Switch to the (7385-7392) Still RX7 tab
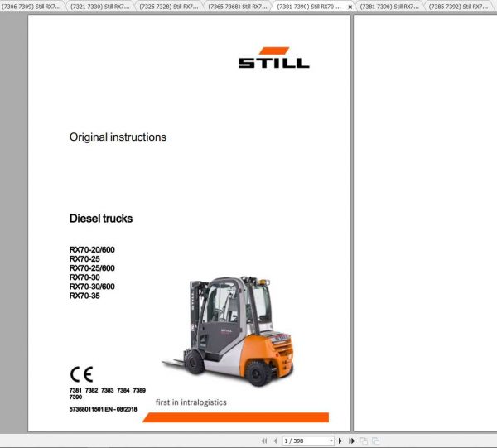This screenshot has height=448, width=497. coord(458,7)
